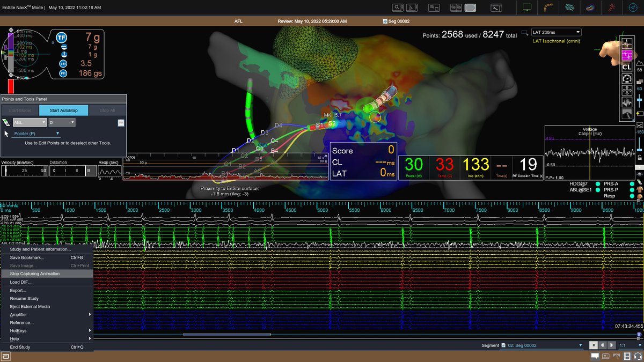Select Load DIF from the menu
The image size is (644, 362).
click(x=47, y=282)
